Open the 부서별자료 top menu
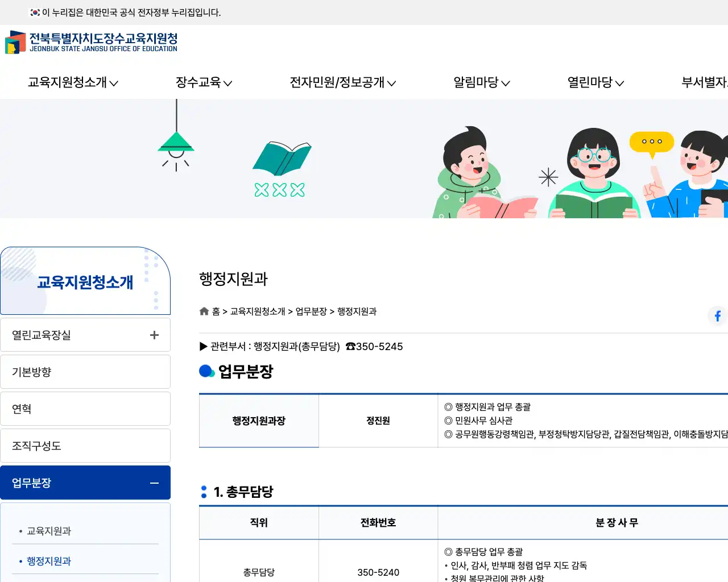 click(705, 82)
